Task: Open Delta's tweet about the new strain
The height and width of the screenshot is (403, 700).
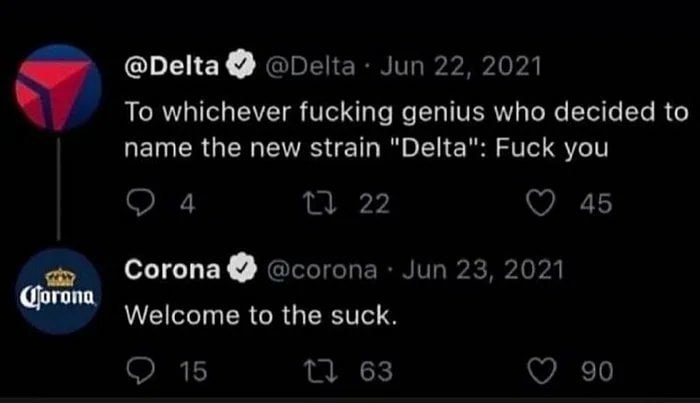Action: (400, 130)
